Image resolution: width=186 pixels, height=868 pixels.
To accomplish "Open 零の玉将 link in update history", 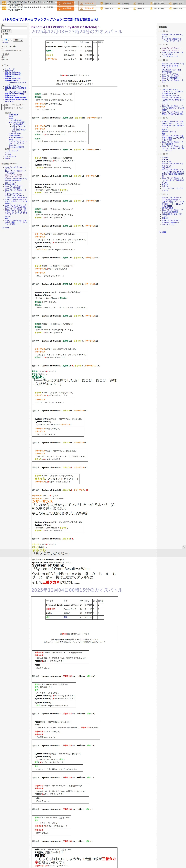I will point(165,158).
